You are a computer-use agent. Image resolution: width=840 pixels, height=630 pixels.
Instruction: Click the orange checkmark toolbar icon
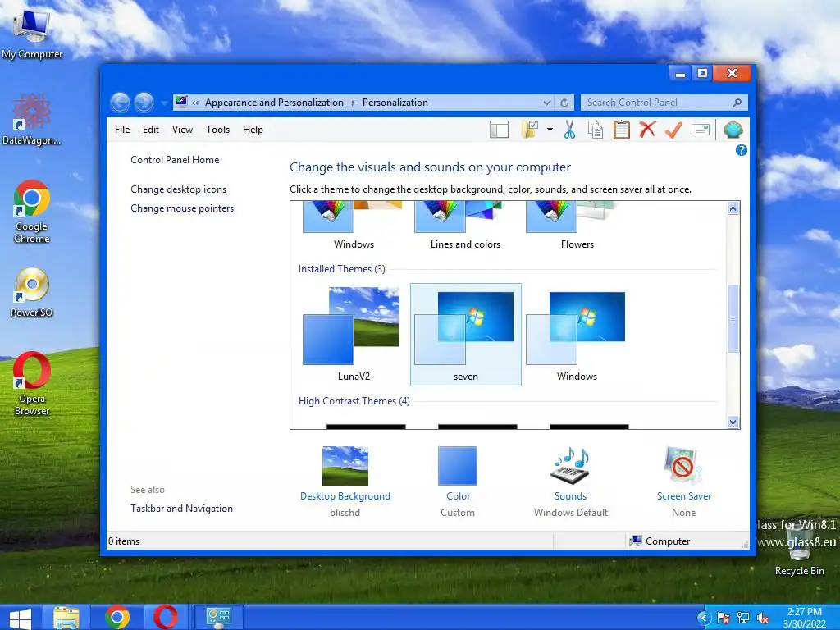coord(673,130)
